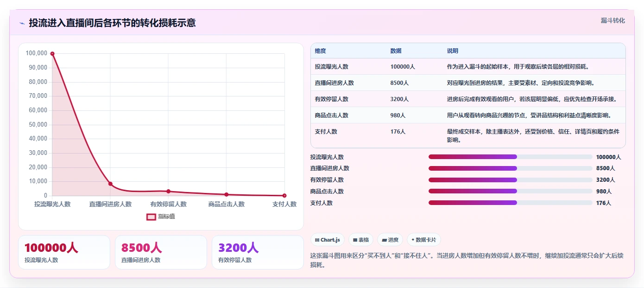The height and width of the screenshot is (288, 644).
Task: Click the 980人 value in the table
Action: 398,115
